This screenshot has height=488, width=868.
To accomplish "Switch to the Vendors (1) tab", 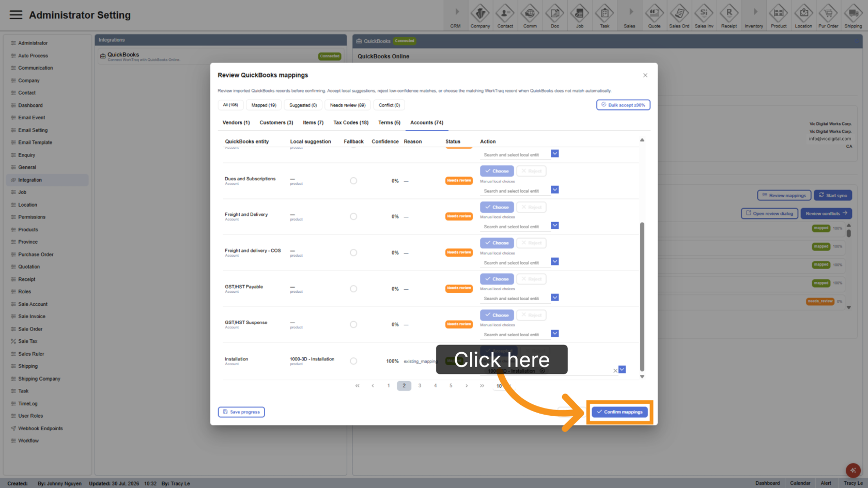I will pyautogui.click(x=236, y=123).
